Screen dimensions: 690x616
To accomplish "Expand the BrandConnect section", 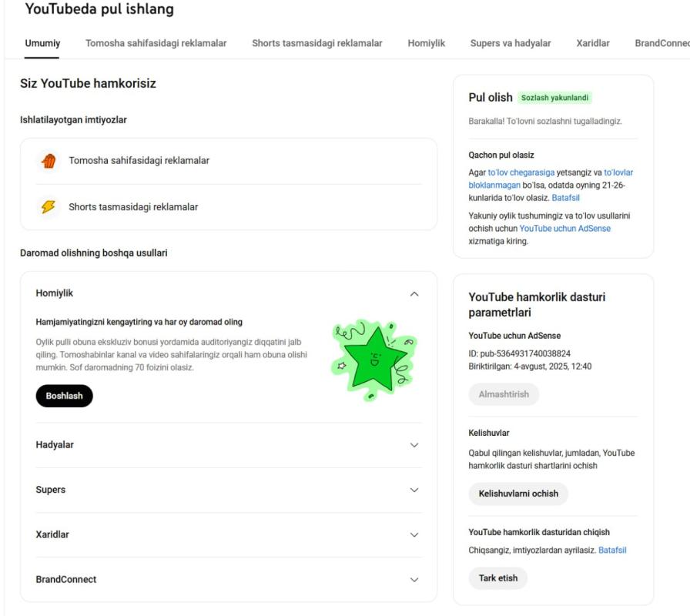I will pyautogui.click(x=414, y=580).
